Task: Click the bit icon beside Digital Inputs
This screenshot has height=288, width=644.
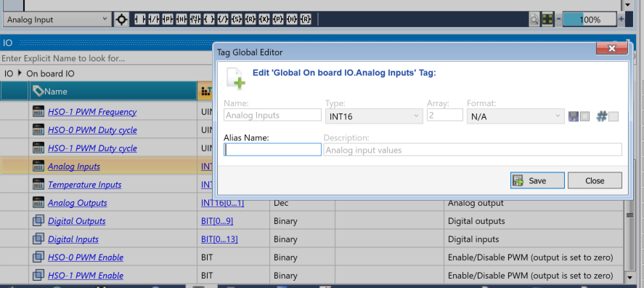Action: [38, 239]
